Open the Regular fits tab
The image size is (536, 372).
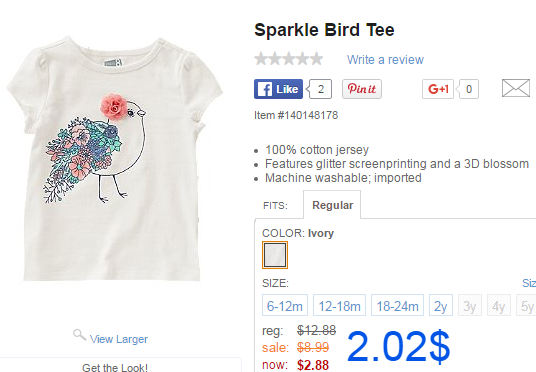pyautogui.click(x=332, y=205)
